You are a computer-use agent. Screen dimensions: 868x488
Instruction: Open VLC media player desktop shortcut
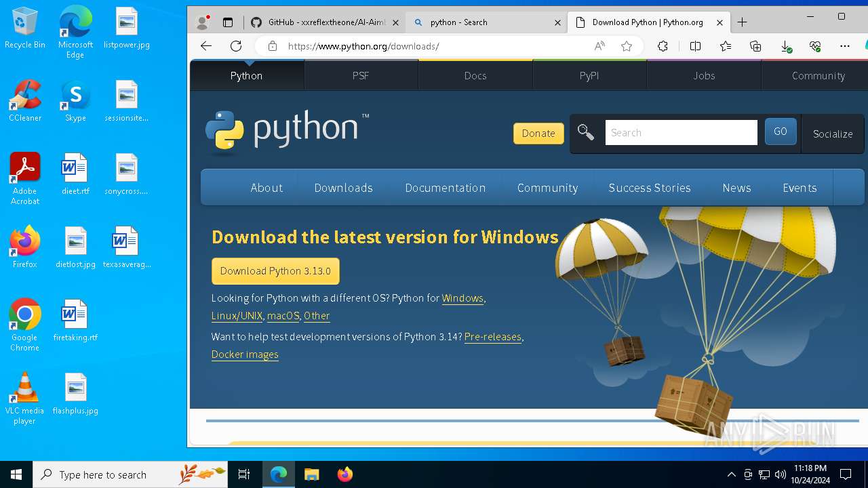pyautogui.click(x=25, y=399)
